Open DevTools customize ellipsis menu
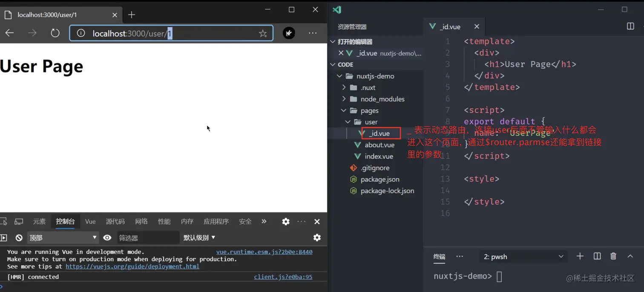Screen dimensions: 644x292 coord(302,221)
